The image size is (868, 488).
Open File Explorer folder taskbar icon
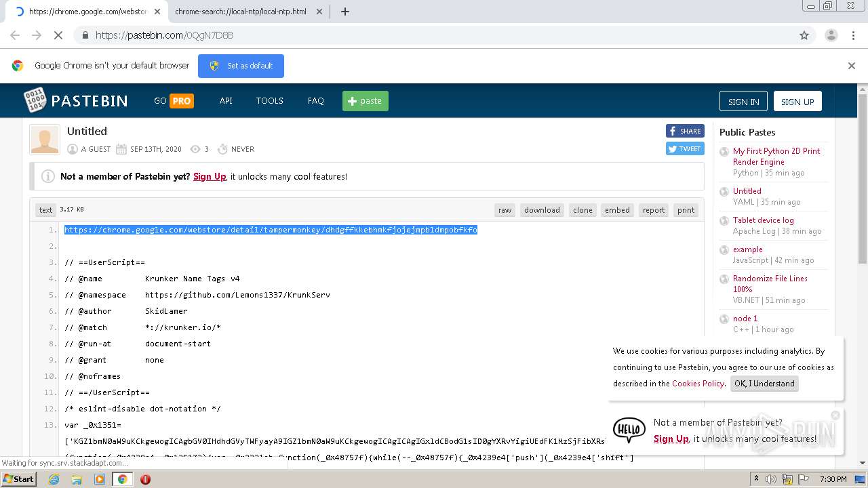[77, 479]
